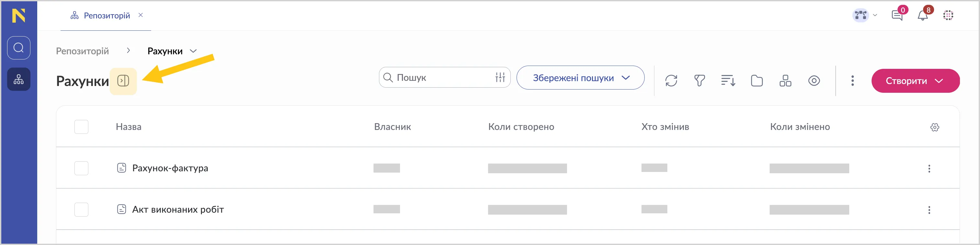The width and height of the screenshot is (980, 245).
Task: Open the filter funnel icon
Action: point(699,81)
